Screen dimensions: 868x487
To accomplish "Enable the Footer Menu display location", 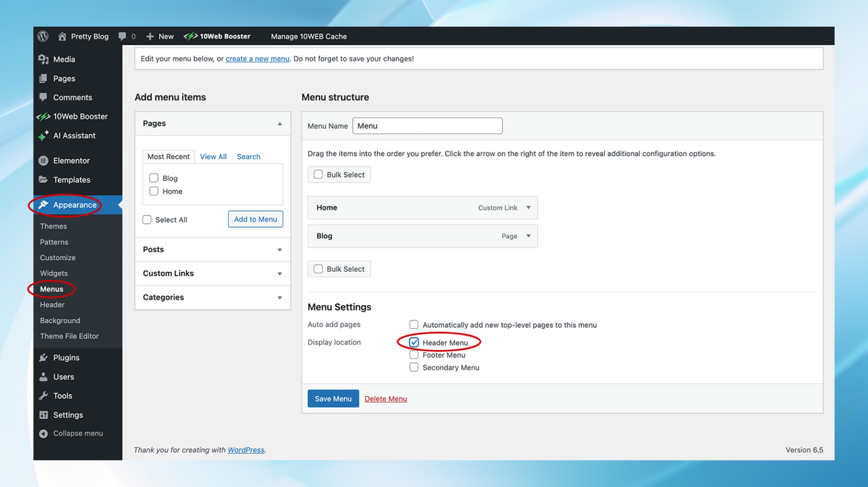I will (x=414, y=354).
